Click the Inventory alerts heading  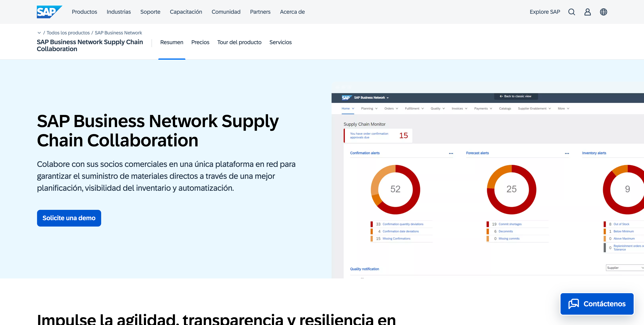click(594, 153)
